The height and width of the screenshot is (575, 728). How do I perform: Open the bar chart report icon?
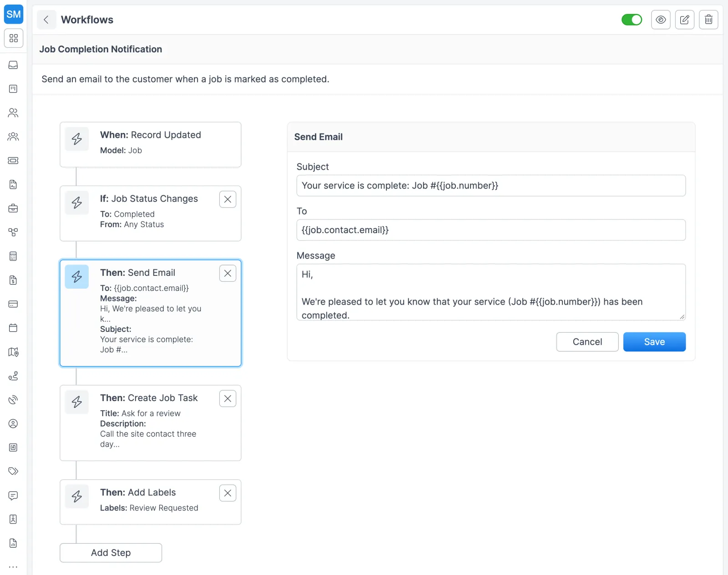coord(13,543)
